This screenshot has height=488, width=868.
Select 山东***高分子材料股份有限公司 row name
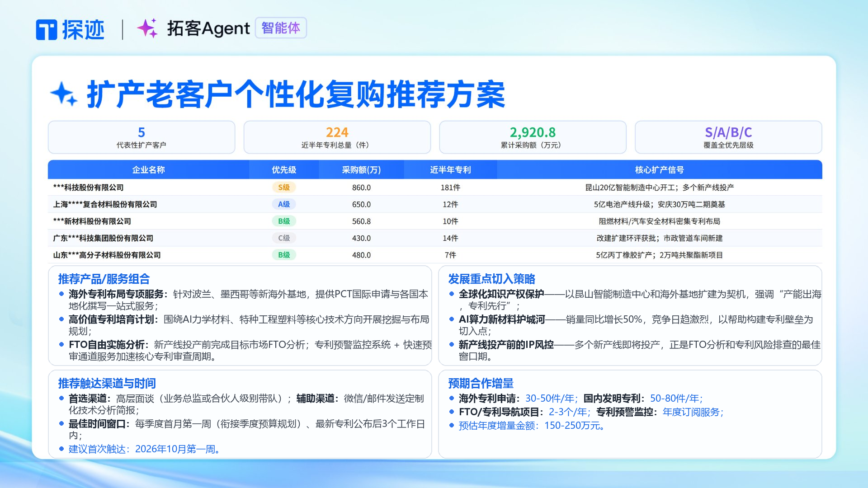[x=107, y=255]
